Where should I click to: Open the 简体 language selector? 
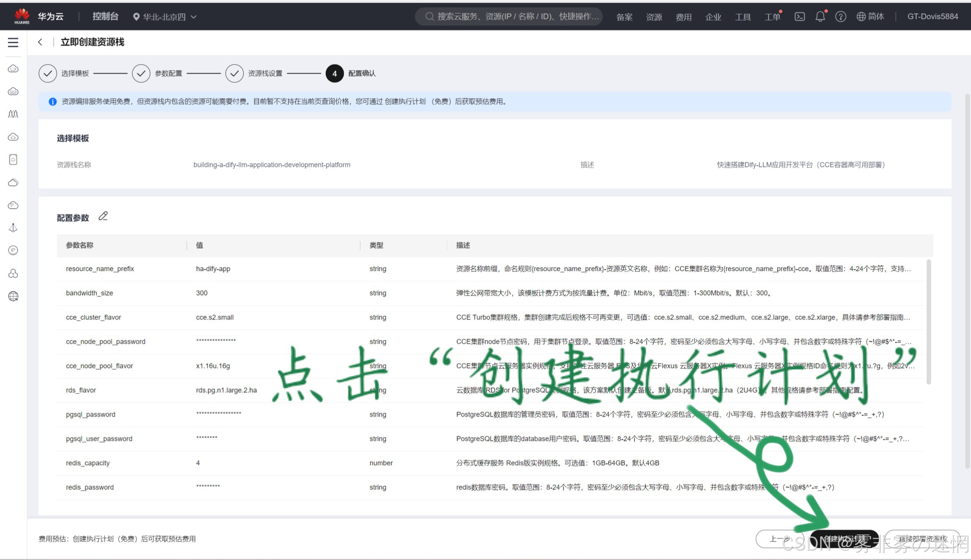[870, 17]
